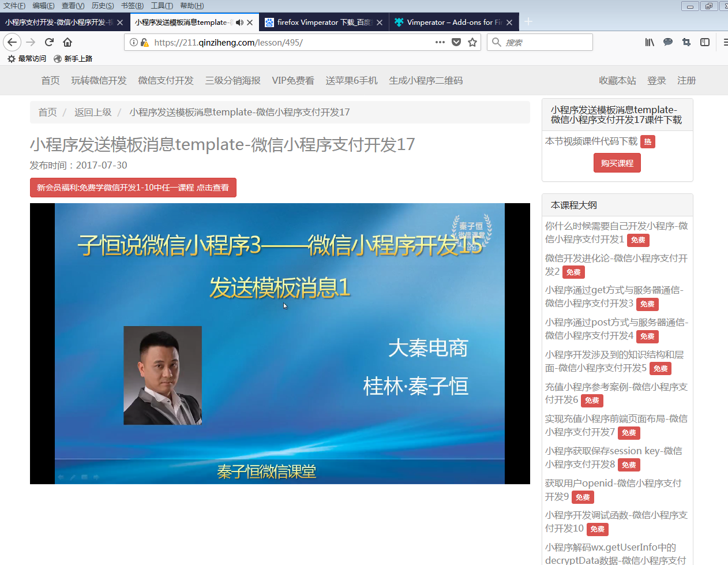Open the 查看(V) menu
Viewport: 728px width, 565px height.
73,6
